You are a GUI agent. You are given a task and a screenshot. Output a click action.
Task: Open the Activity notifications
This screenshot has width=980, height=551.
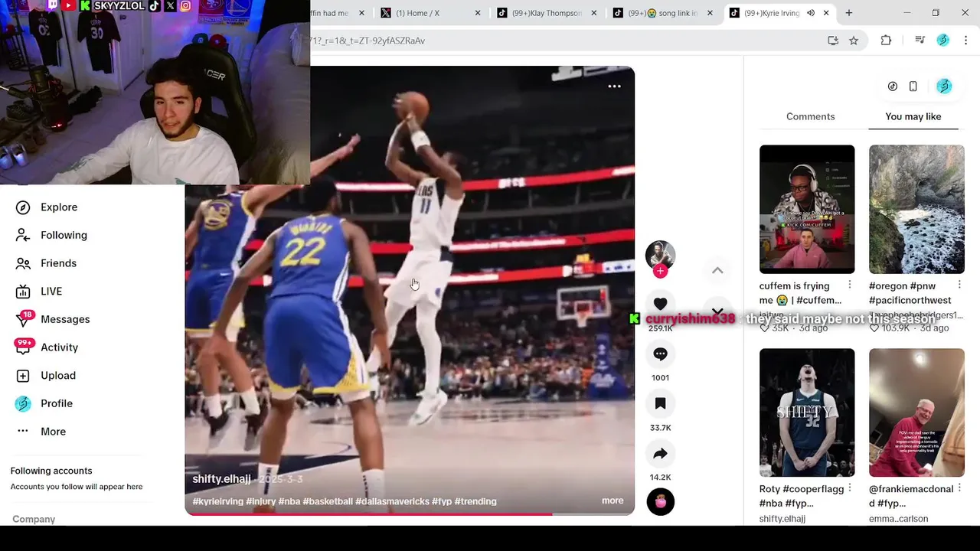pos(47,347)
